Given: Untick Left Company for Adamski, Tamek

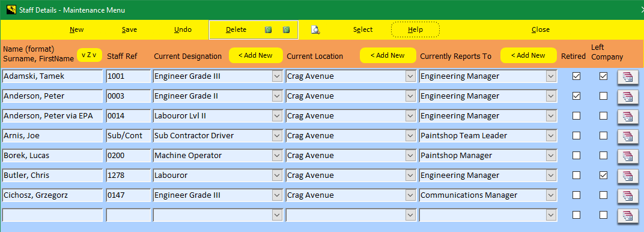Looking at the screenshot, I should 603,76.
